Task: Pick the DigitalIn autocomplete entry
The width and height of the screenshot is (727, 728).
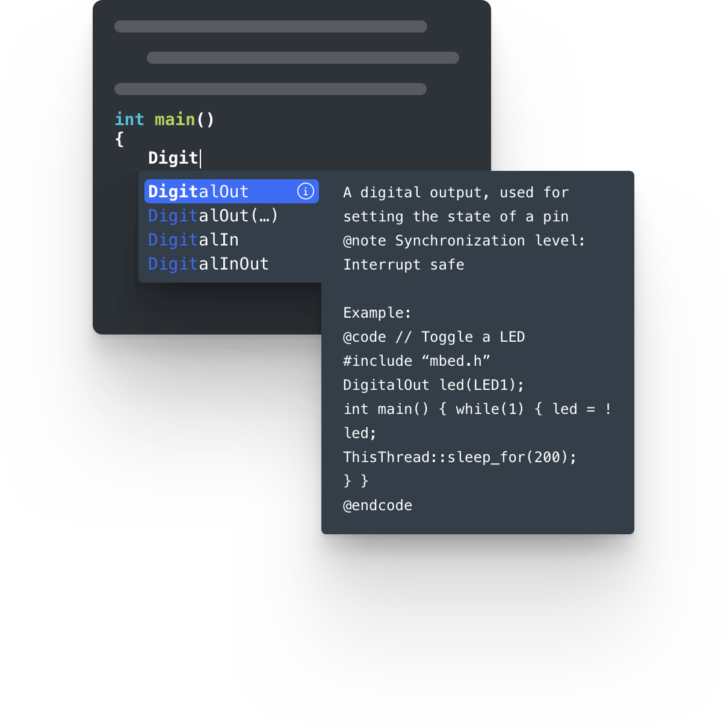Action: 193,239
